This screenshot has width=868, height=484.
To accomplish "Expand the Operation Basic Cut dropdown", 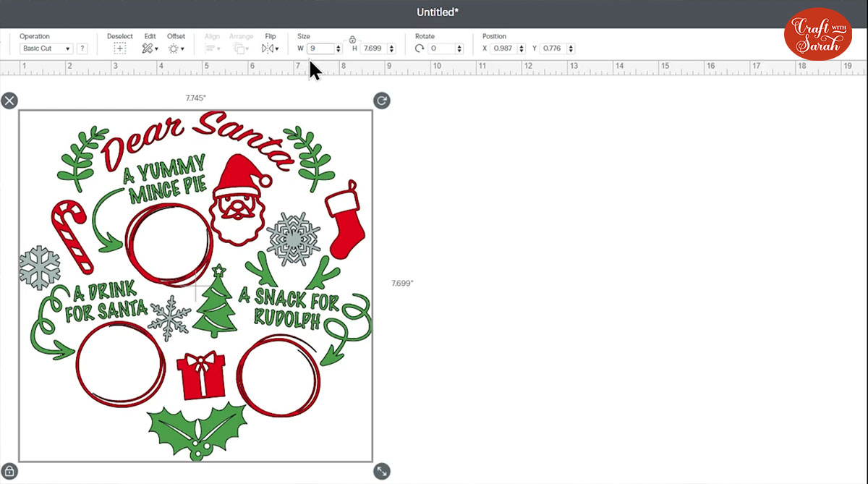I will (46, 48).
